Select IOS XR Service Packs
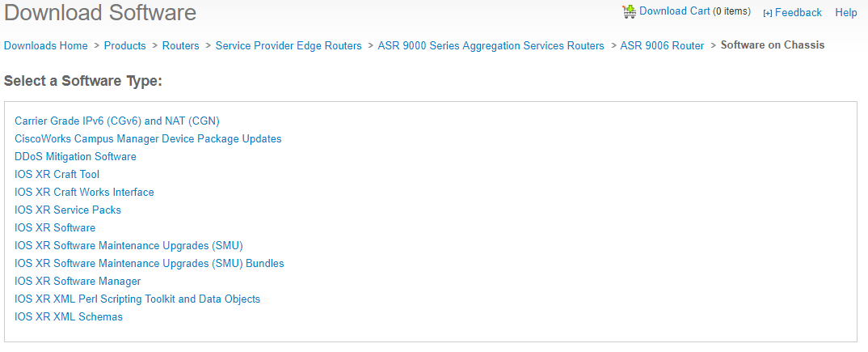868x352 pixels. click(68, 210)
